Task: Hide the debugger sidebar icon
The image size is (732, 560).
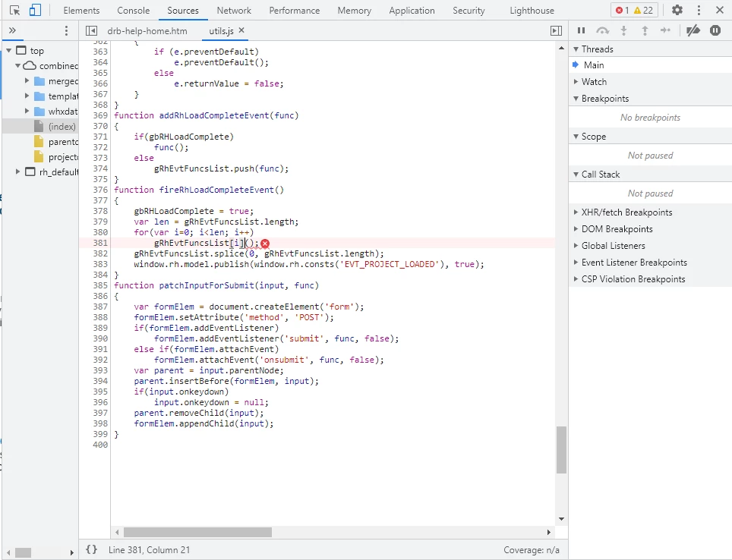Action: (x=556, y=31)
